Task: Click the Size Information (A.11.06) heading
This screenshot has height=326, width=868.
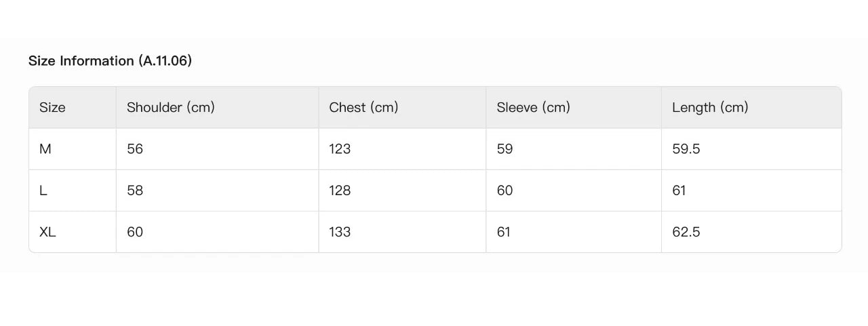Action: 110,61
